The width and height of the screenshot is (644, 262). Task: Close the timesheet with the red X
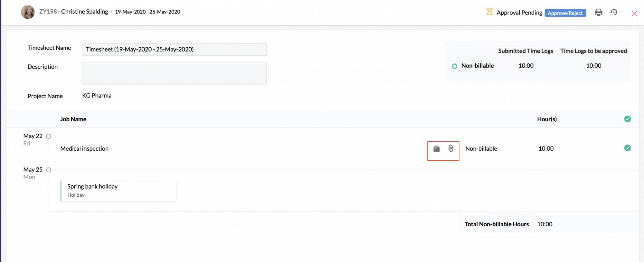tap(634, 13)
